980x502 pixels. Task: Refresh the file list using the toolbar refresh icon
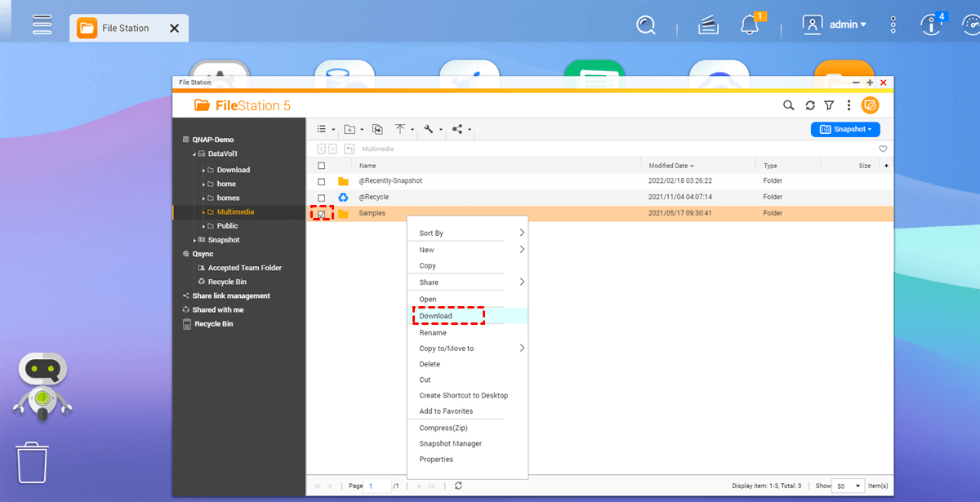tap(809, 105)
